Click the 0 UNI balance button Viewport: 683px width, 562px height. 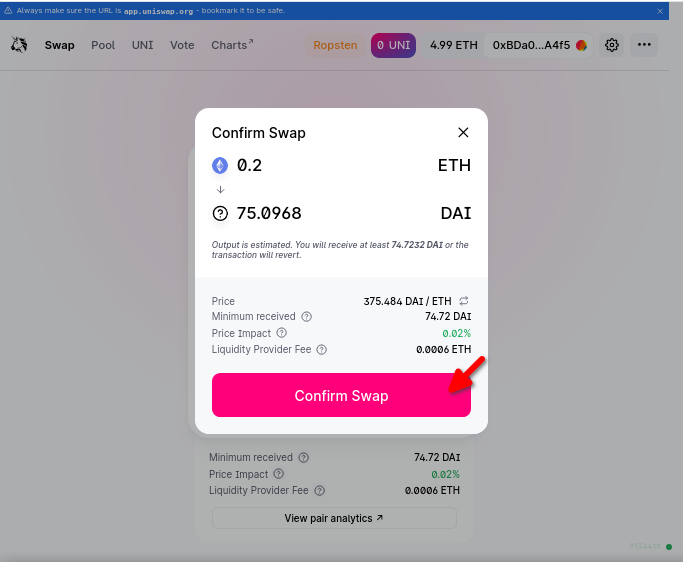click(x=393, y=45)
